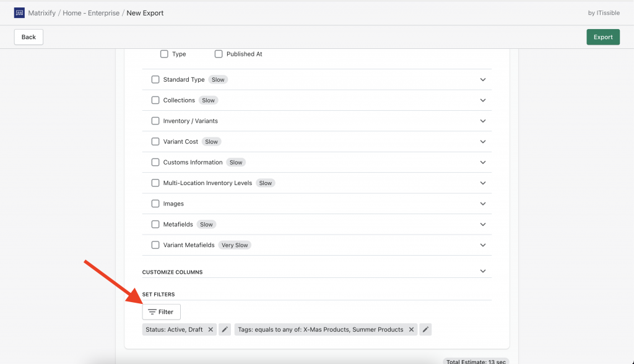Image resolution: width=634 pixels, height=364 pixels.
Task: Expand the Multi-Location Inventory Levels section
Action: click(x=482, y=183)
